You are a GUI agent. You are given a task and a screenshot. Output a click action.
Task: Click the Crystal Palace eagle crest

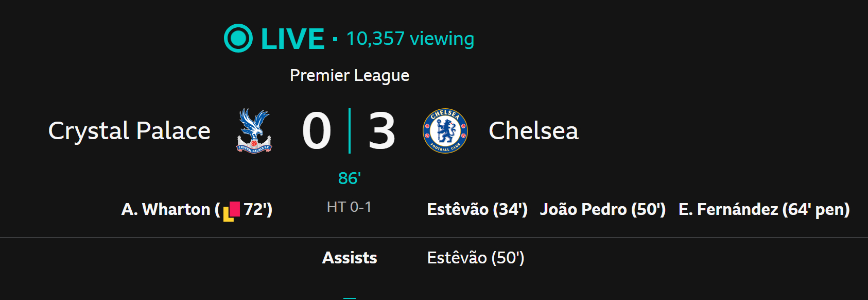[x=254, y=131]
